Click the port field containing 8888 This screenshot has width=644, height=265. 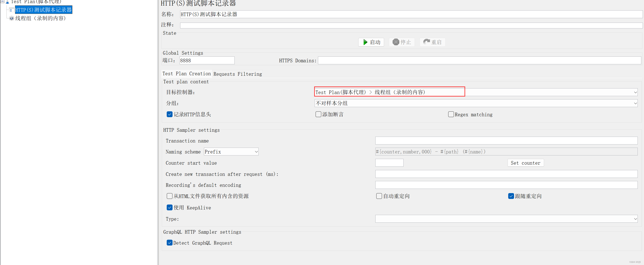coord(207,60)
